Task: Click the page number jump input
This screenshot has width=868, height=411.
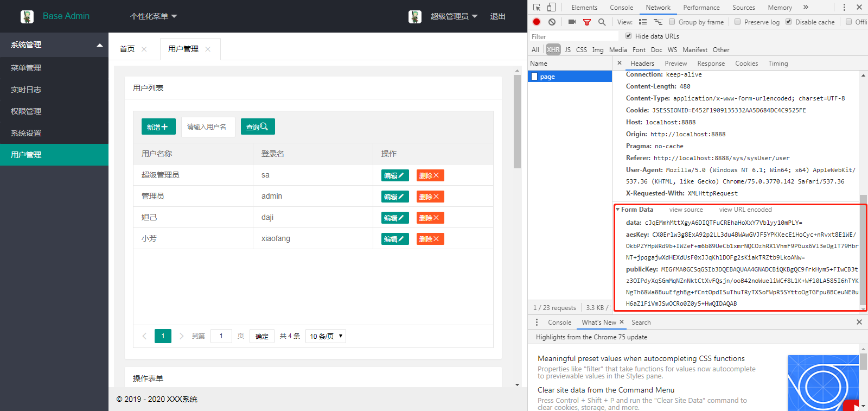Action: (x=221, y=336)
